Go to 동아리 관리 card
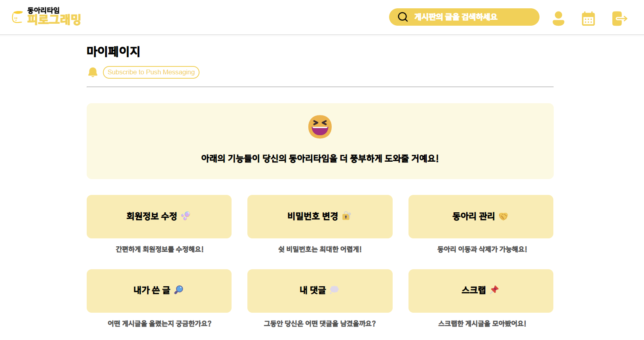 (481, 216)
